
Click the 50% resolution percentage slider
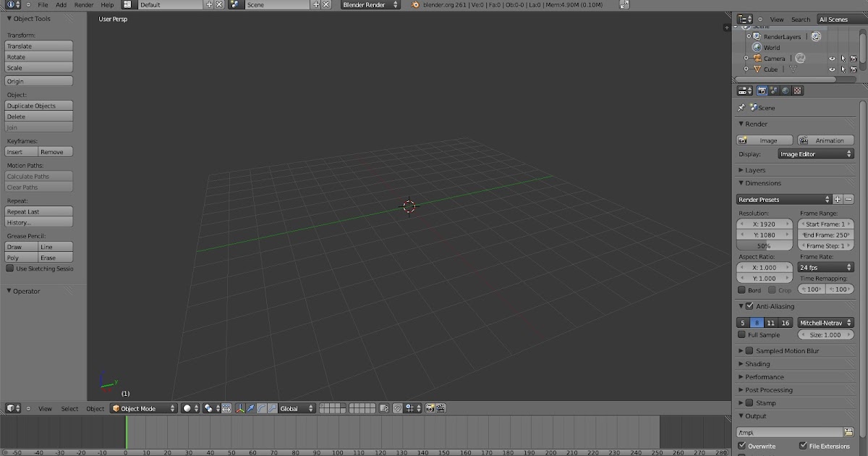click(x=764, y=245)
